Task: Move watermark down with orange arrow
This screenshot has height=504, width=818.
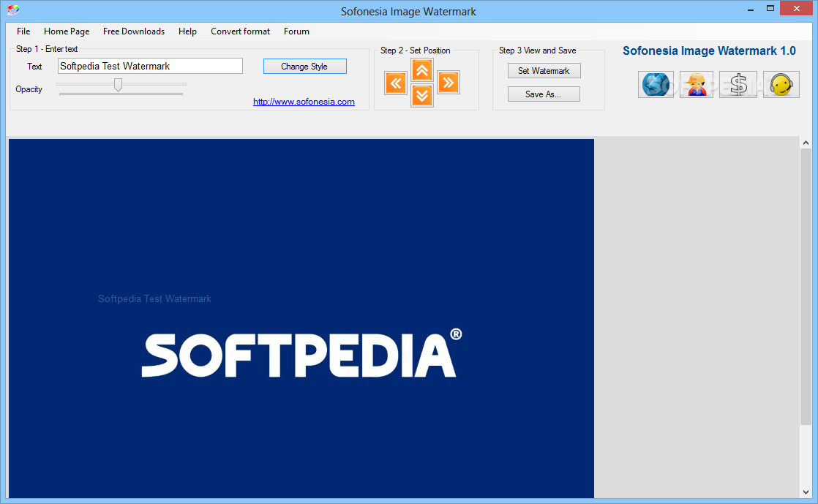Action: point(422,96)
